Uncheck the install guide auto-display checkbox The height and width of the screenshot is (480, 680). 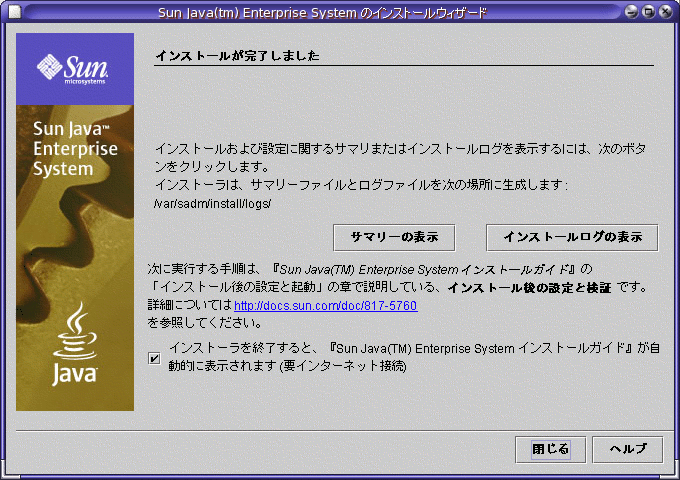coord(154,359)
